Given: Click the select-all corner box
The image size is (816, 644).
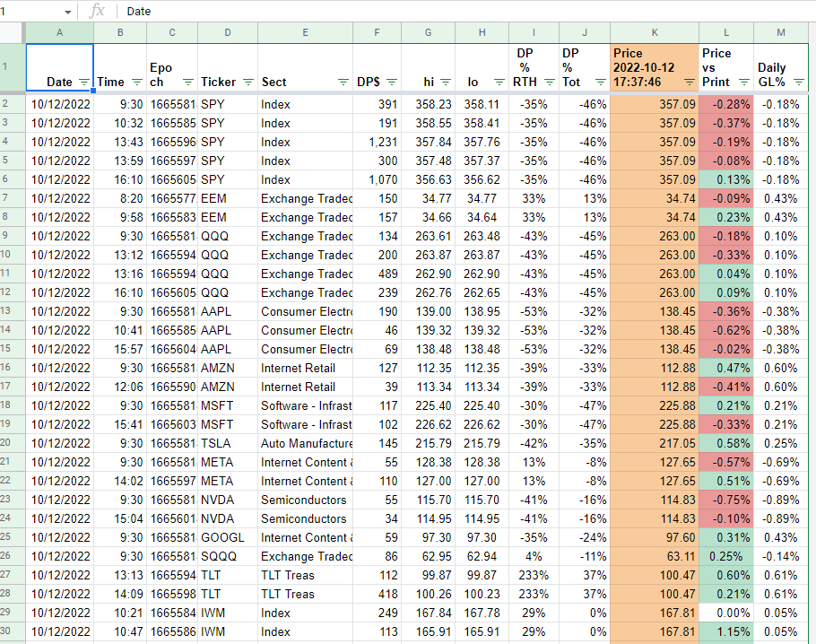Looking at the screenshot, I should [10, 32].
